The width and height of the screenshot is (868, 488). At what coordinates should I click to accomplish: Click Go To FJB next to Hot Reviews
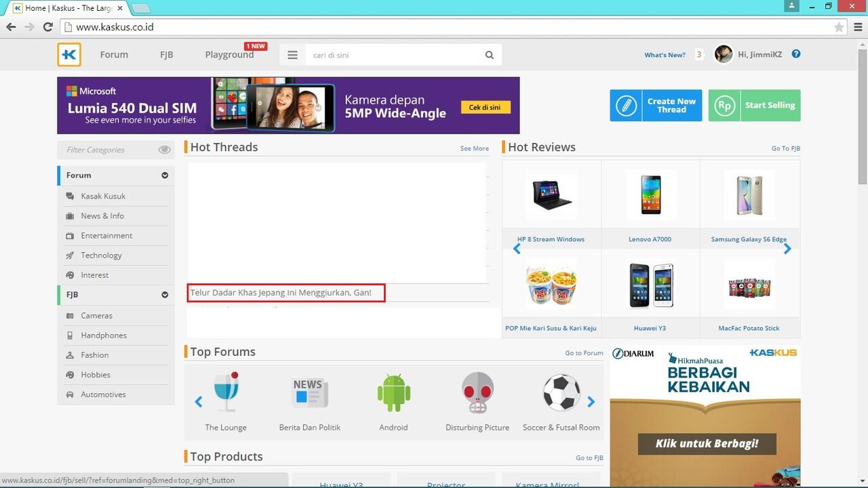[786, 148]
